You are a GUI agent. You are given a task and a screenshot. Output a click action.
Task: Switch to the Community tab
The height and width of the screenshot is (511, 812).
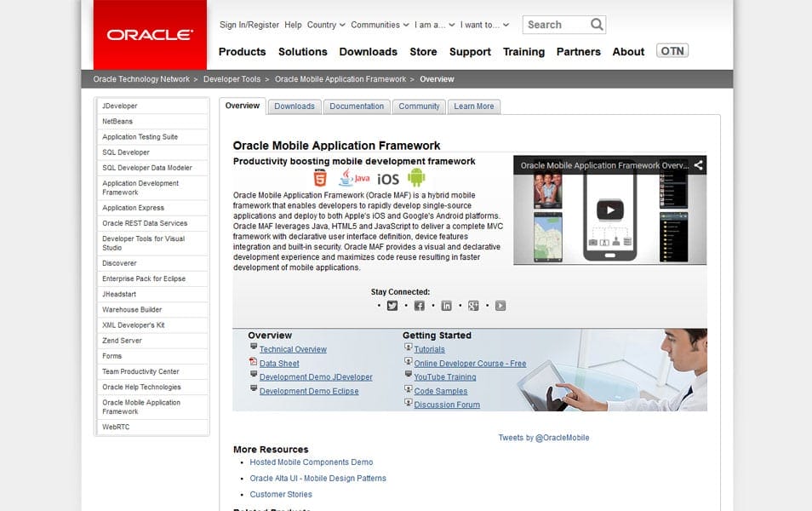(x=419, y=106)
